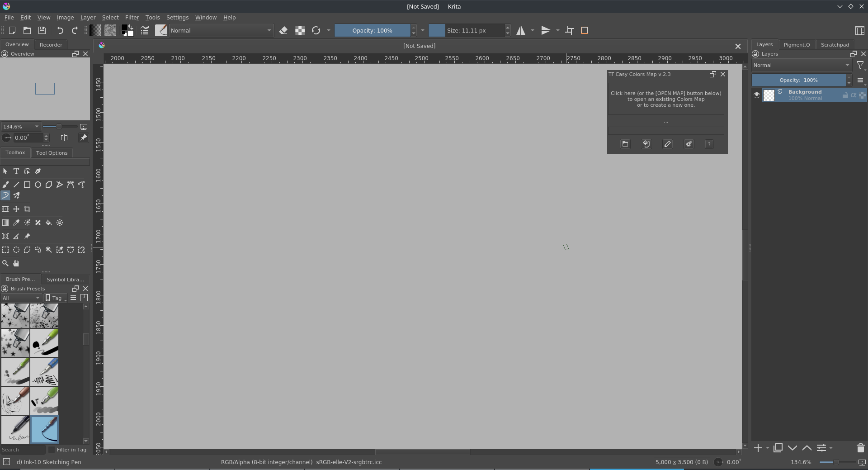Click the open Colors Map message
The width and height of the screenshot is (868, 470).
666,99
